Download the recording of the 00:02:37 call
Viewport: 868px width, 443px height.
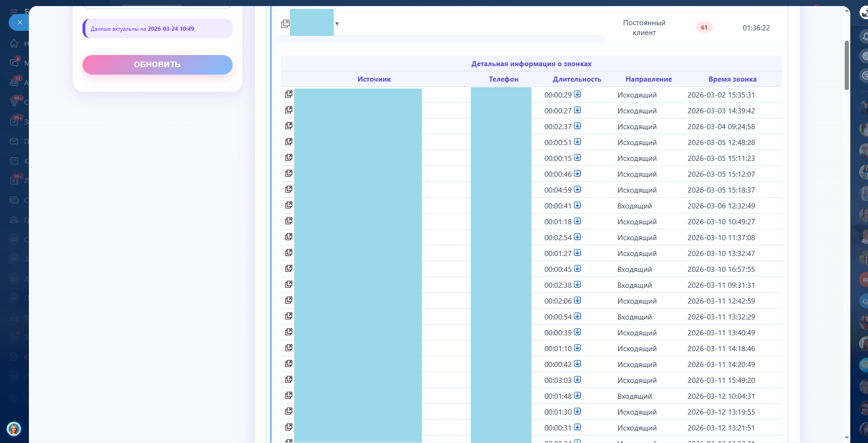[578, 126]
